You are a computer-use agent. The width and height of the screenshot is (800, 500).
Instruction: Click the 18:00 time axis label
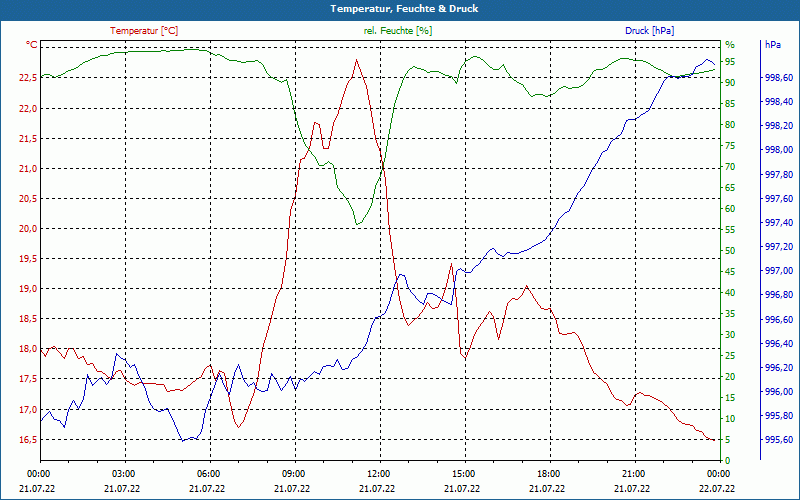(548, 473)
